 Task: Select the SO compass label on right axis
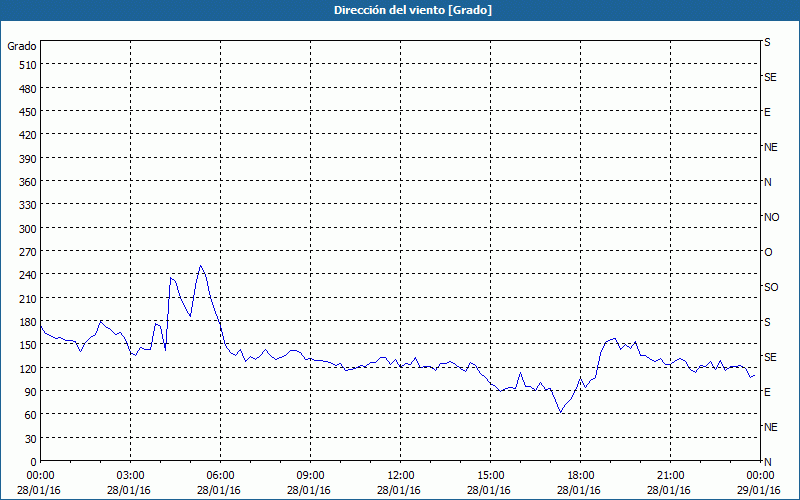click(771, 287)
